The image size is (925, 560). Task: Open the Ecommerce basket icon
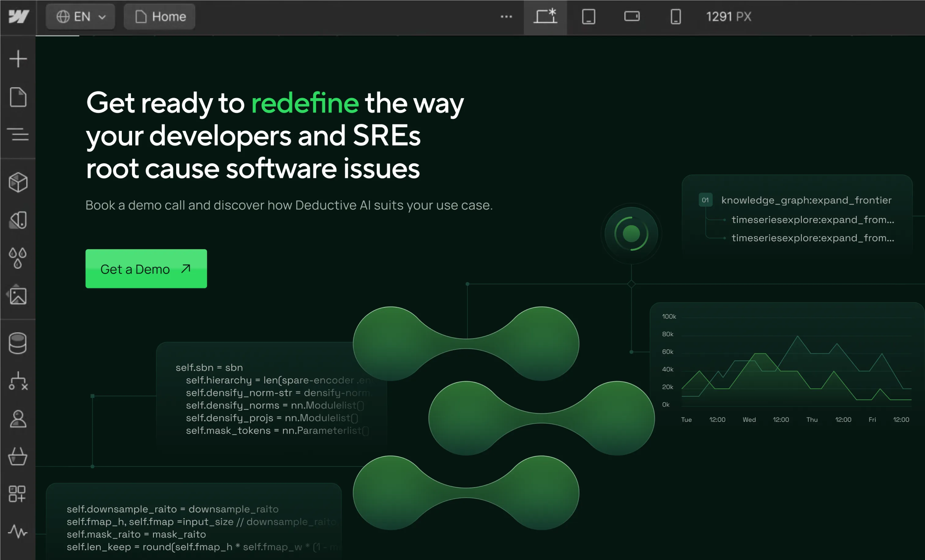point(18,456)
